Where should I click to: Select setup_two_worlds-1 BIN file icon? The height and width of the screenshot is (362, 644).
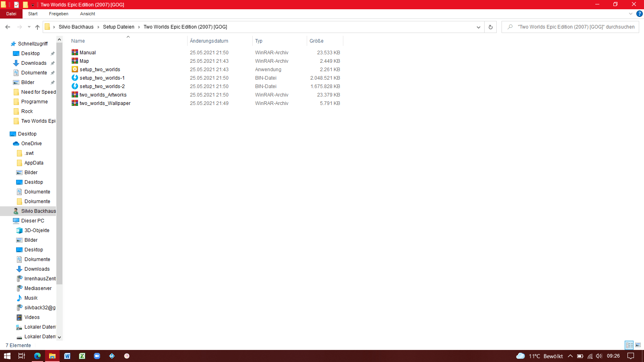pyautogui.click(x=75, y=78)
